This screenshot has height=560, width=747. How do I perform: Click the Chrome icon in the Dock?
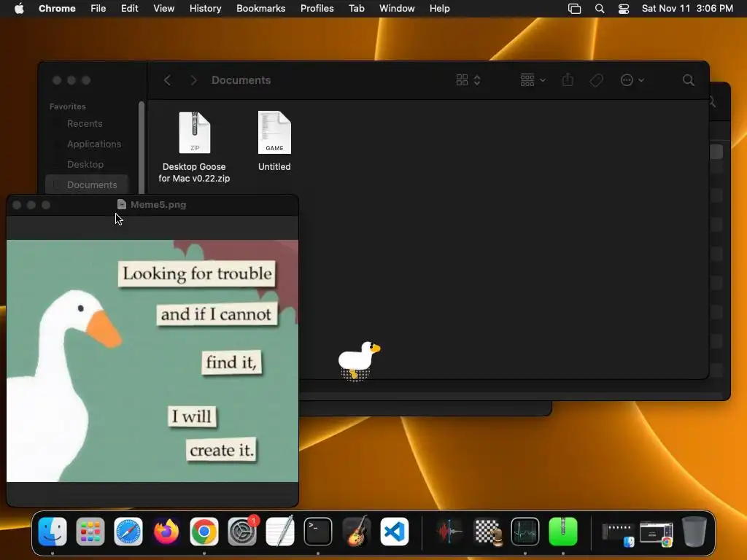tap(204, 532)
